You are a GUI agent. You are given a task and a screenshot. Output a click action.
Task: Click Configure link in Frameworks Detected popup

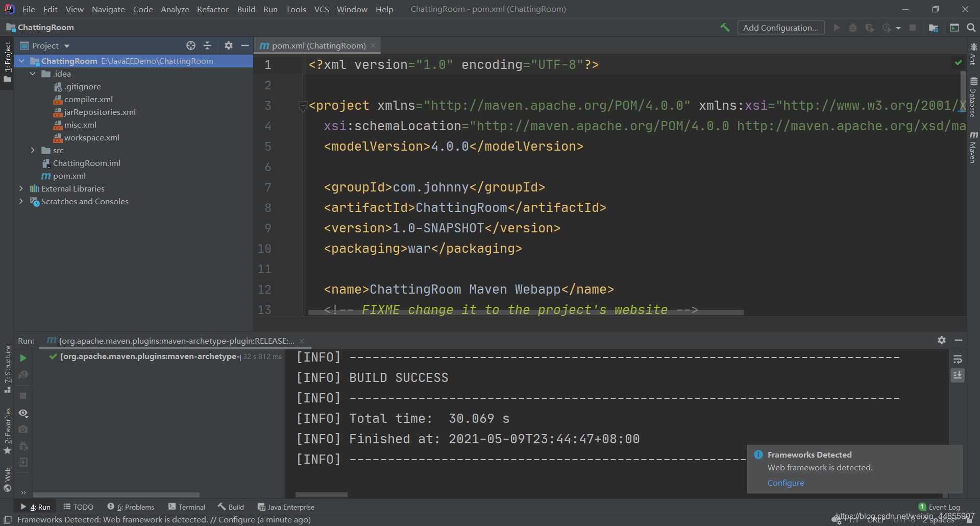(x=786, y=483)
